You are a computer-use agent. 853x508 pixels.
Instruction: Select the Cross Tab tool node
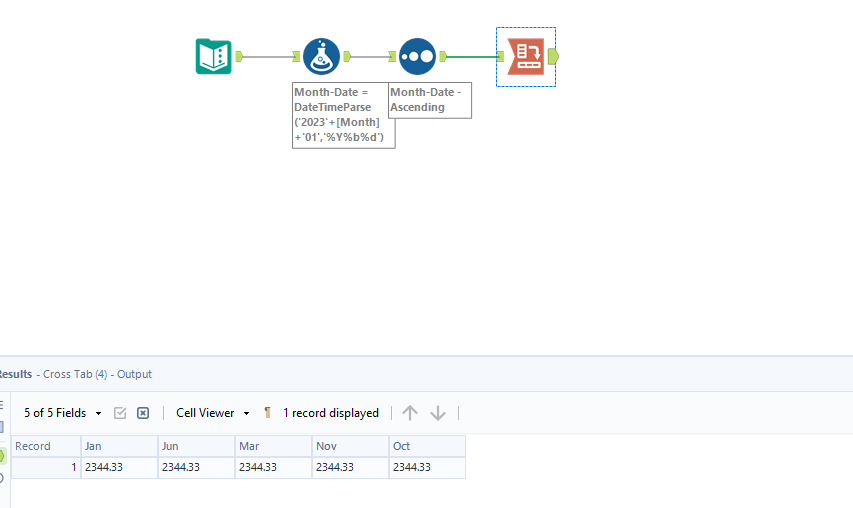[526, 57]
